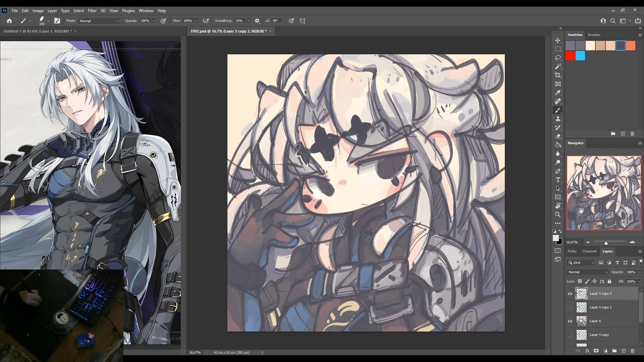
Task: Add a layer mask to the layer
Action: (x=596, y=351)
